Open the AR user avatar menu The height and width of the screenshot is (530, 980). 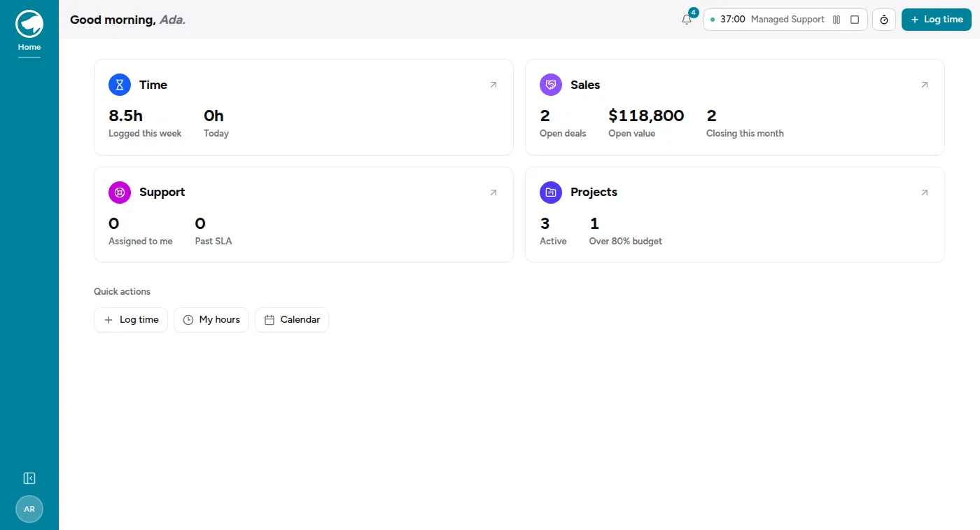tap(29, 509)
